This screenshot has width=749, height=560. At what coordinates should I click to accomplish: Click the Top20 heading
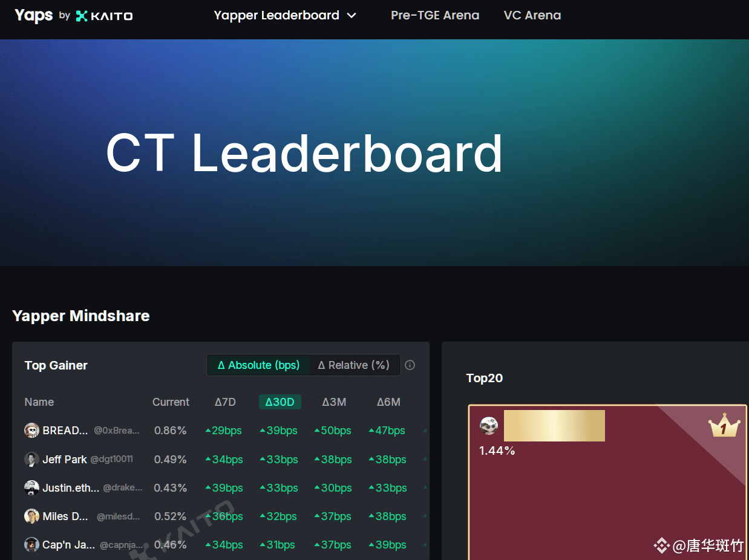(485, 378)
